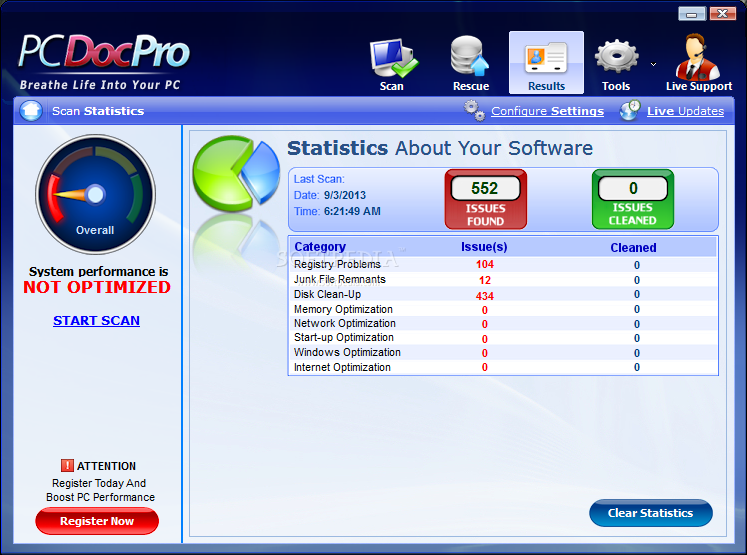This screenshot has width=747, height=555.
Task: Click the Tools tab label
Action: (616, 86)
